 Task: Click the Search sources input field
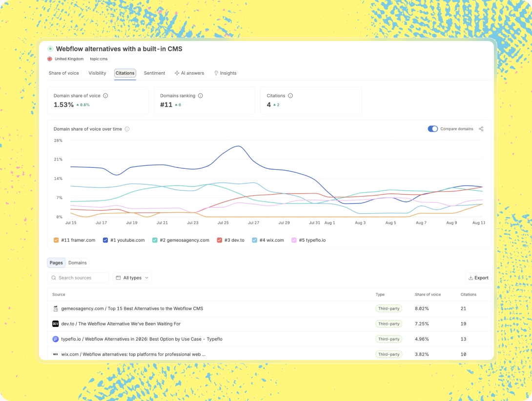point(79,278)
